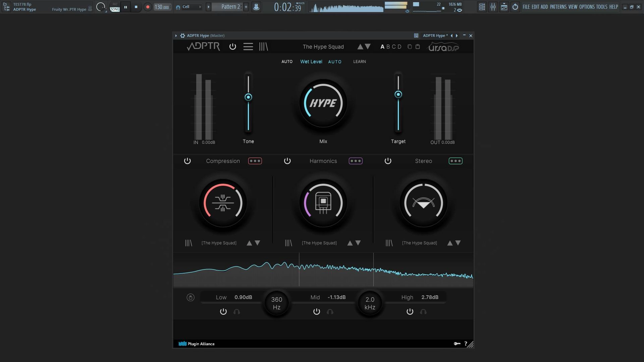Click the LEARN button

point(360,62)
